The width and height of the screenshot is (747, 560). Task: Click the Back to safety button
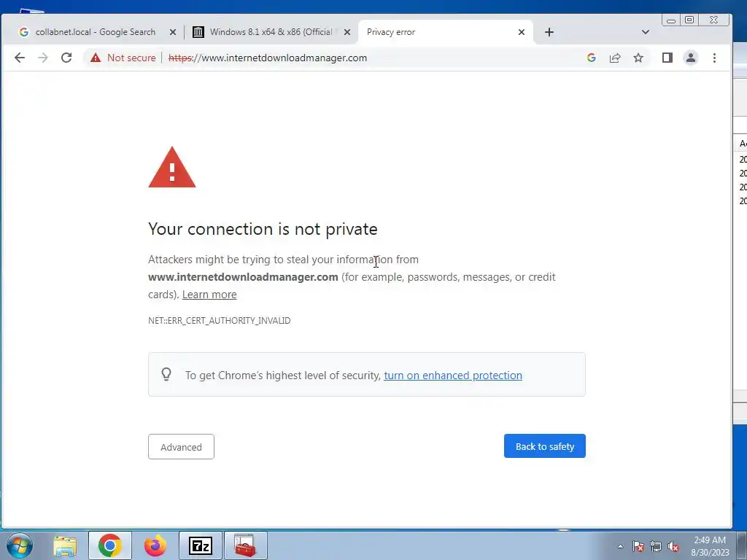pos(544,446)
